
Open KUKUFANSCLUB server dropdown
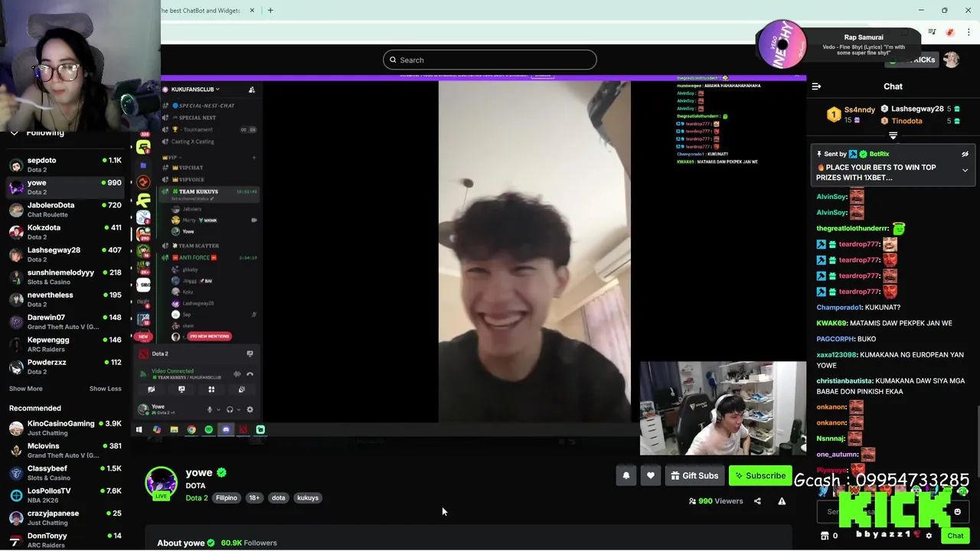click(x=196, y=90)
